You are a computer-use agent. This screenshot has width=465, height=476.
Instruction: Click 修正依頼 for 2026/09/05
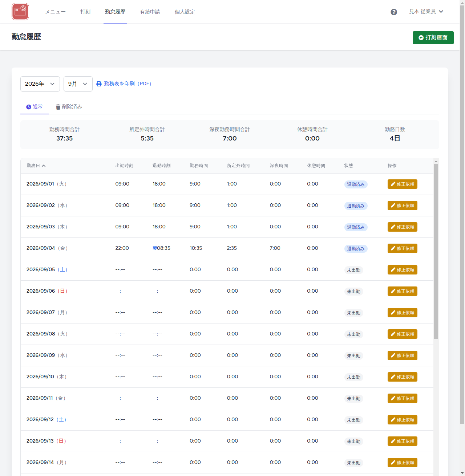click(403, 270)
